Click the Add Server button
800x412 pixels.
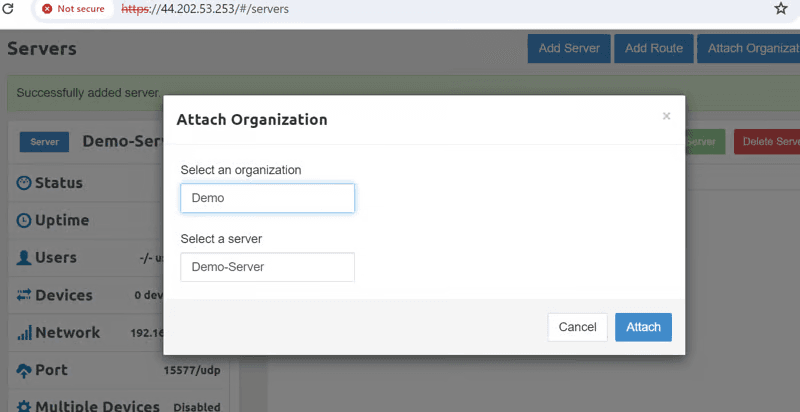click(569, 48)
